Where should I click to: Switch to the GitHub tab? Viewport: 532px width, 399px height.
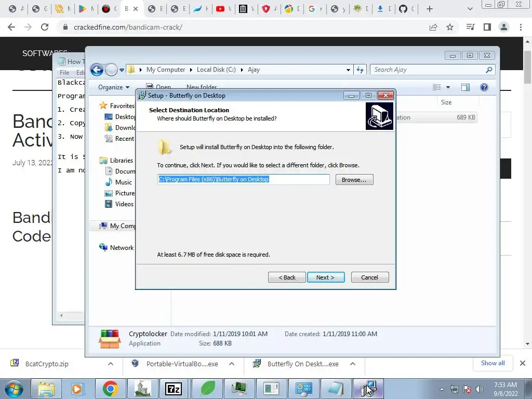407,9
